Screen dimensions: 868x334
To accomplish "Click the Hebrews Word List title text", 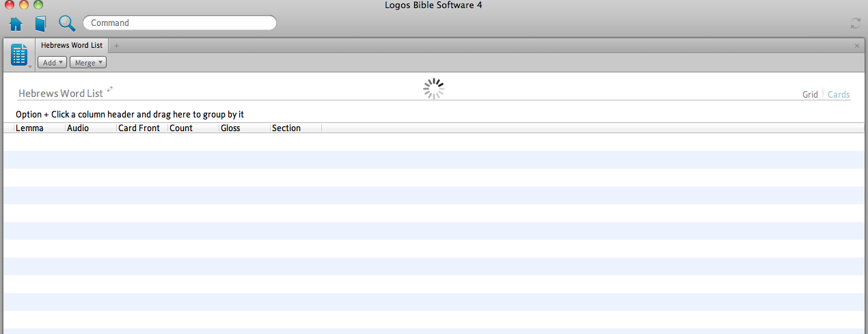I will point(61,94).
